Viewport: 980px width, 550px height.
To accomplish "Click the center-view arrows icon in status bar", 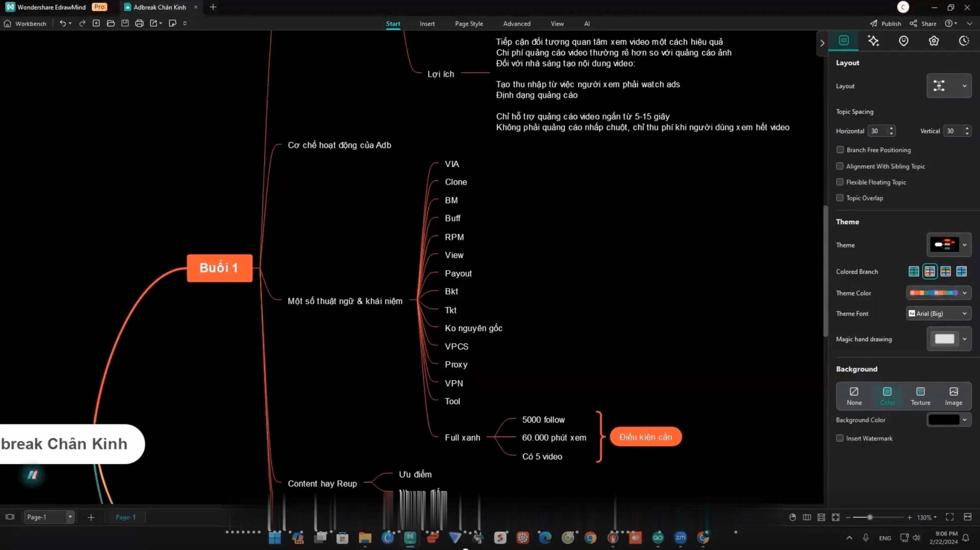I will [836, 517].
